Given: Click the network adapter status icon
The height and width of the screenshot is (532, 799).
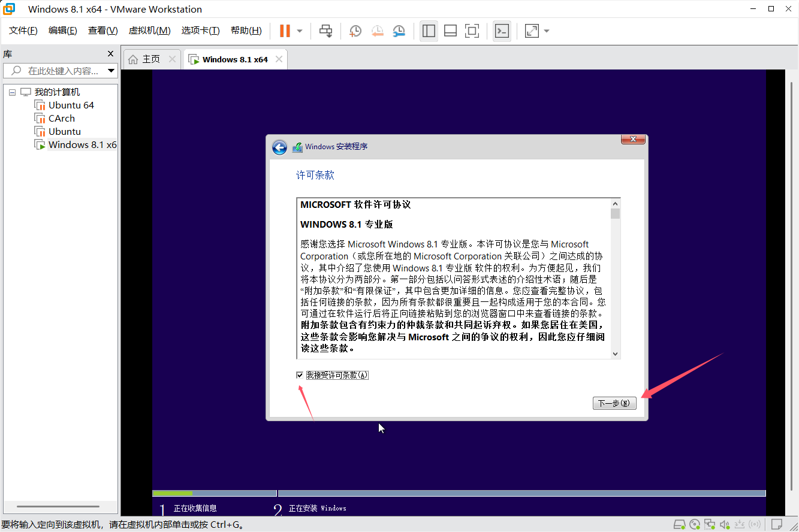Looking at the screenshot, I should 710,524.
